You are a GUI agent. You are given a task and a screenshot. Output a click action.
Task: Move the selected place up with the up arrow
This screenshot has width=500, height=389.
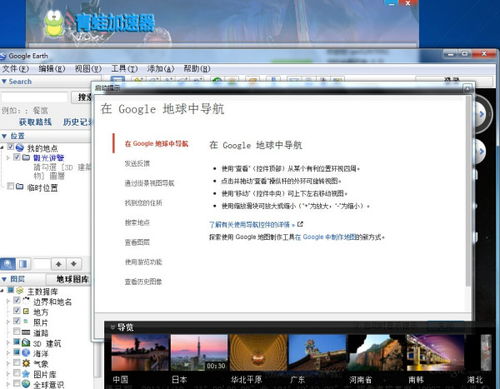(59, 264)
